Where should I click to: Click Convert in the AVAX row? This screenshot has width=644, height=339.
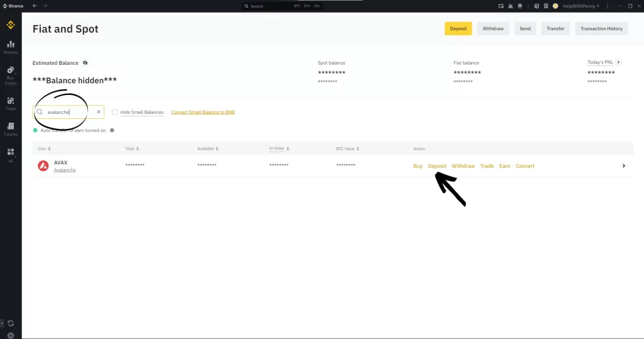(x=525, y=166)
